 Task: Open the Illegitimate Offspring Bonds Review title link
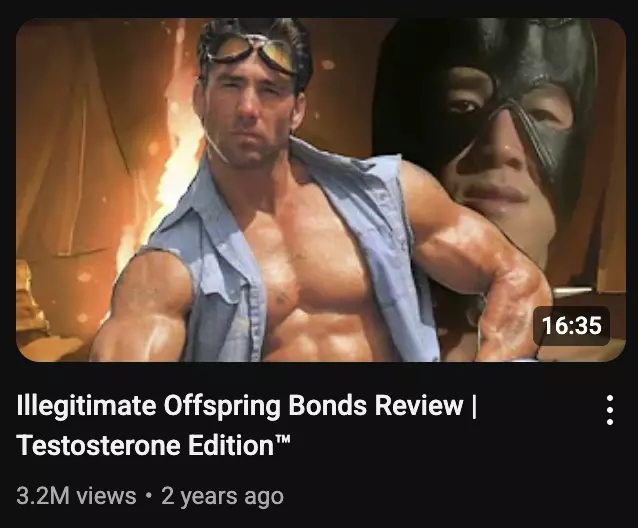tap(247, 425)
